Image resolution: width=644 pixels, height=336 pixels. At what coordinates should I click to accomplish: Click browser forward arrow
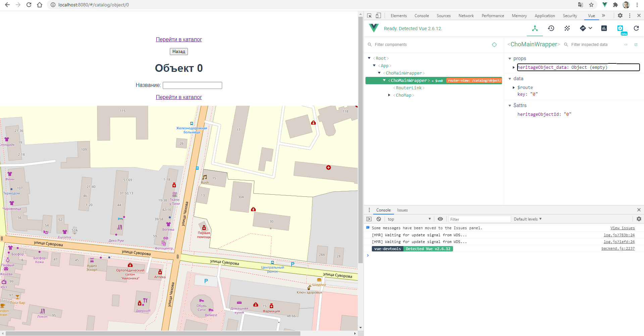coord(18,5)
